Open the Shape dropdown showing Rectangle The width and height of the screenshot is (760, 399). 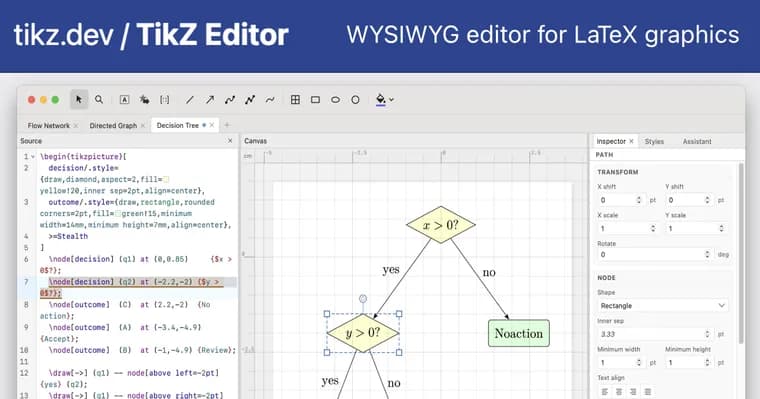tap(663, 305)
